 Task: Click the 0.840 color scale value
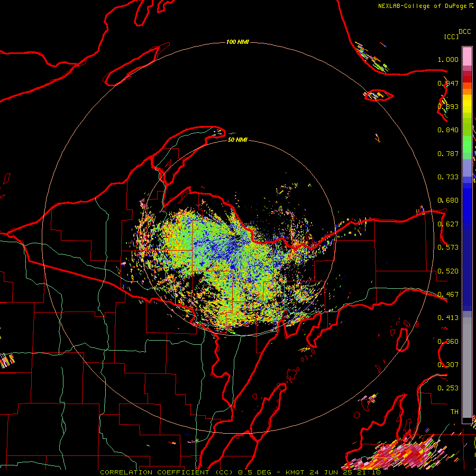point(448,130)
